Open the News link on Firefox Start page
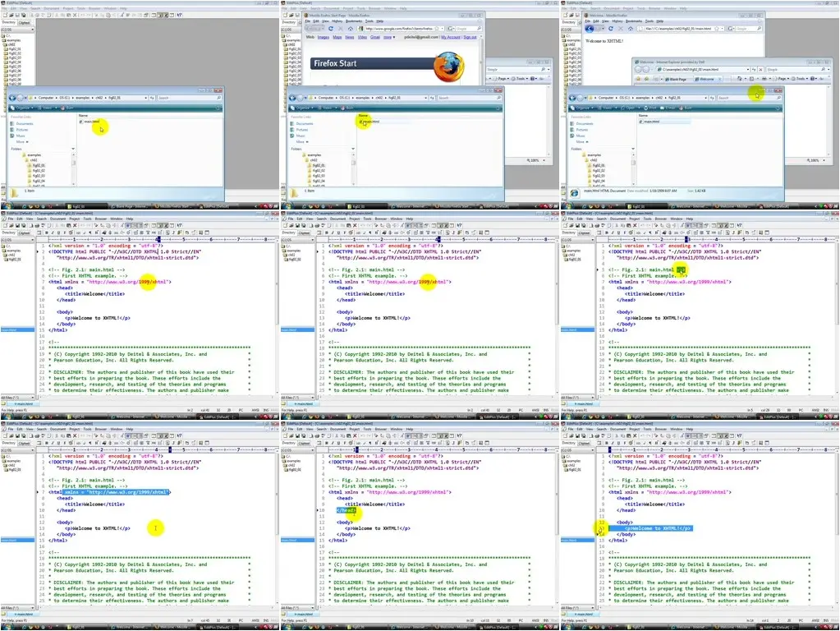The height and width of the screenshot is (631, 840). [349, 38]
